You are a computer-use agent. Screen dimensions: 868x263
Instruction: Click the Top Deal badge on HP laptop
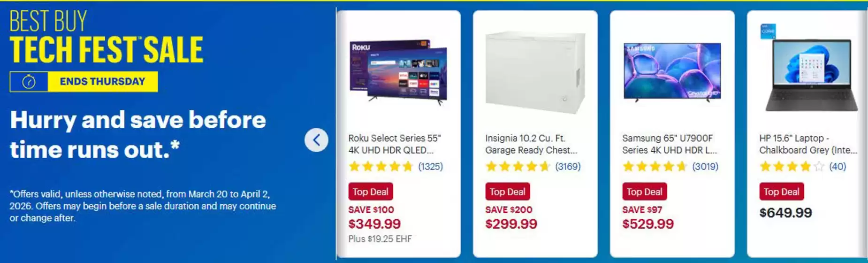[781, 192]
